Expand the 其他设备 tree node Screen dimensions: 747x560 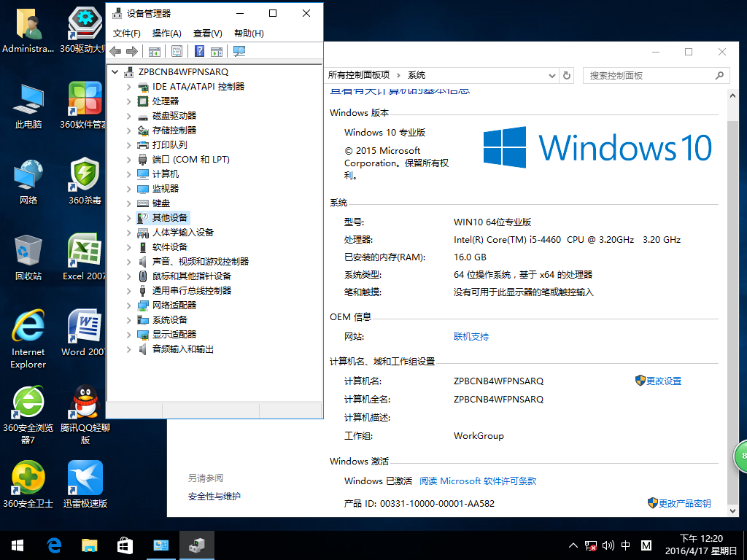click(x=129, y=217)
